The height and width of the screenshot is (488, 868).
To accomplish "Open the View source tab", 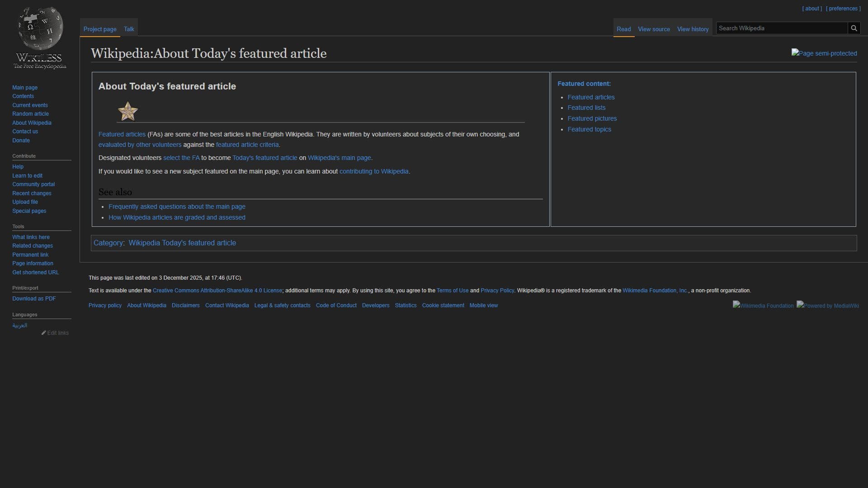I will 654,29.
